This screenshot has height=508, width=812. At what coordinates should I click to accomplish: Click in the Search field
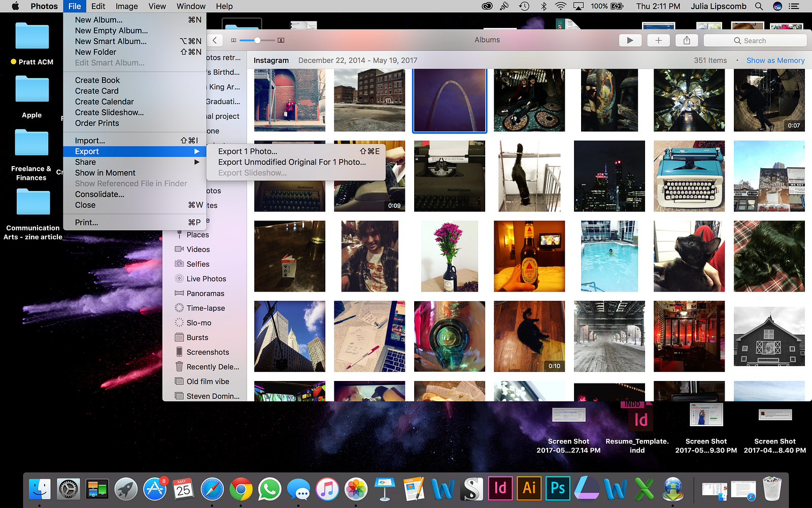755,41
